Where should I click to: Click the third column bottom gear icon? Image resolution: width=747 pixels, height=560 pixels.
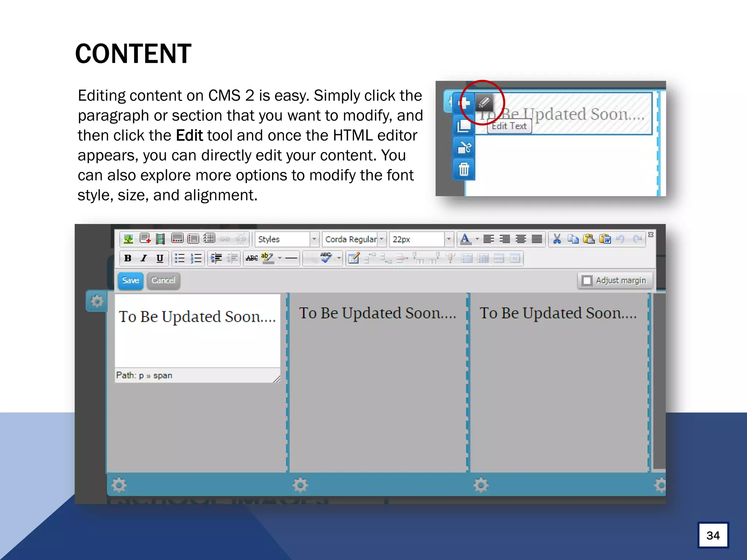(481, 485)
